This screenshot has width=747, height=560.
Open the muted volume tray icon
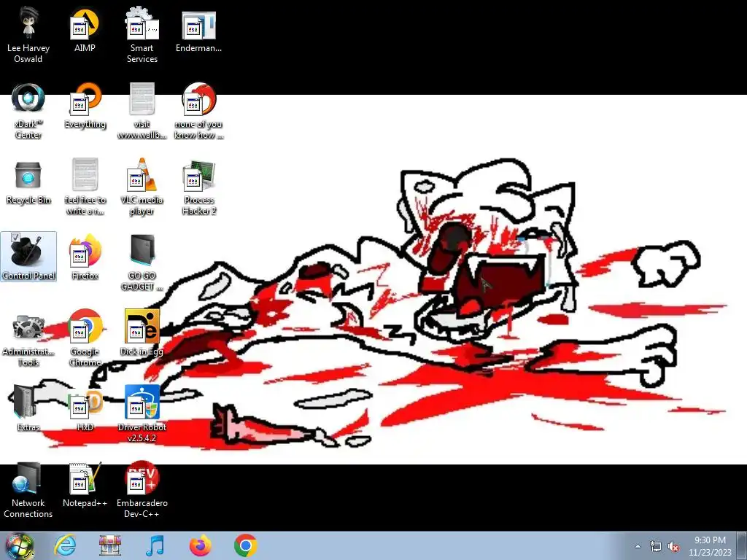click(673, 547)
